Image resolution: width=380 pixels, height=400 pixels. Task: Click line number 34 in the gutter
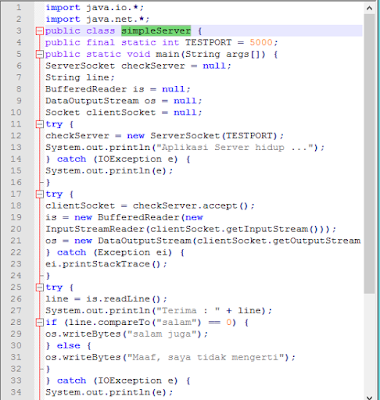[x=16, y=392]
